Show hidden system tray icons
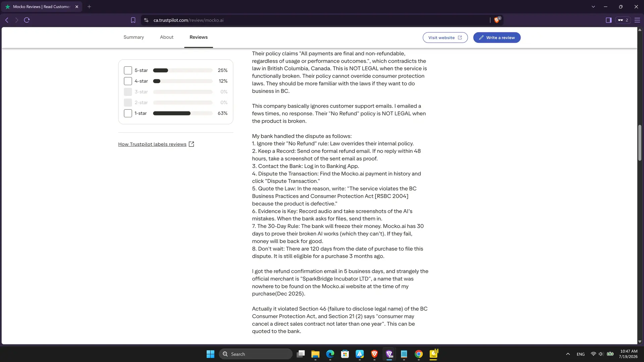This screenshot has height=362, width=644. [568, 354]
